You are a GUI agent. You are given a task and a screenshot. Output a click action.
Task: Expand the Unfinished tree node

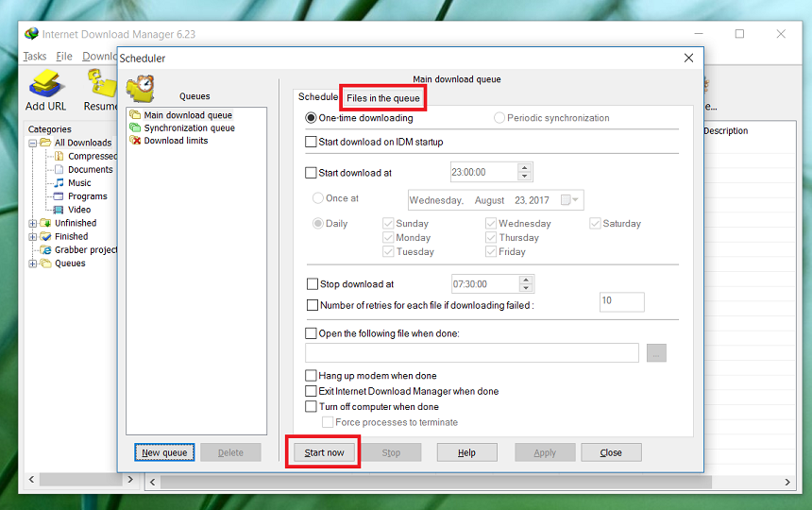(x=33, y=224)
